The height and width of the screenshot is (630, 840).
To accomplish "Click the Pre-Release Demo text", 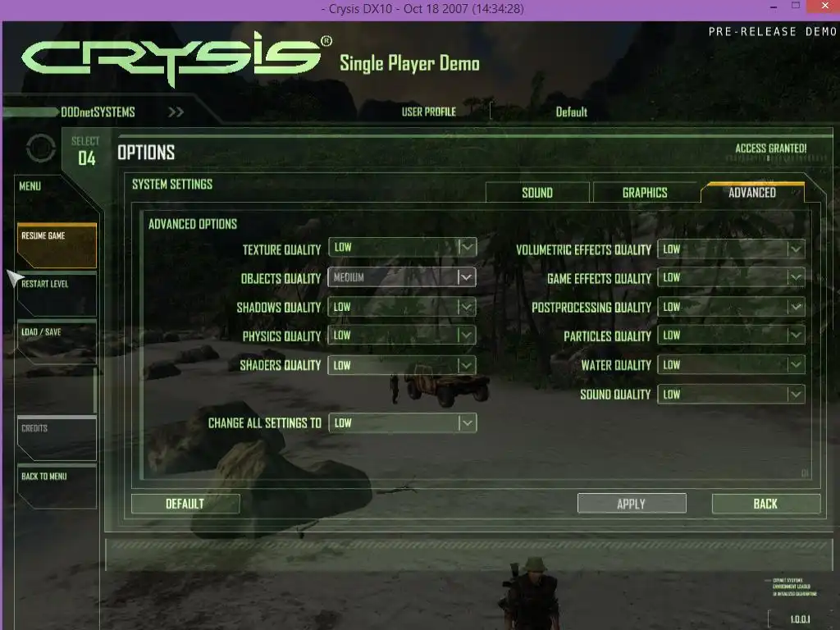I will 773,32.
